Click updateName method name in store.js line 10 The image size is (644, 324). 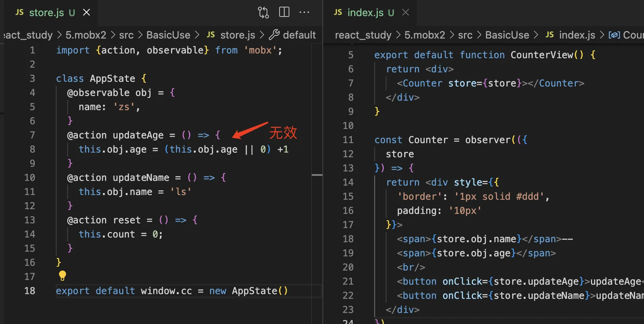141,177
